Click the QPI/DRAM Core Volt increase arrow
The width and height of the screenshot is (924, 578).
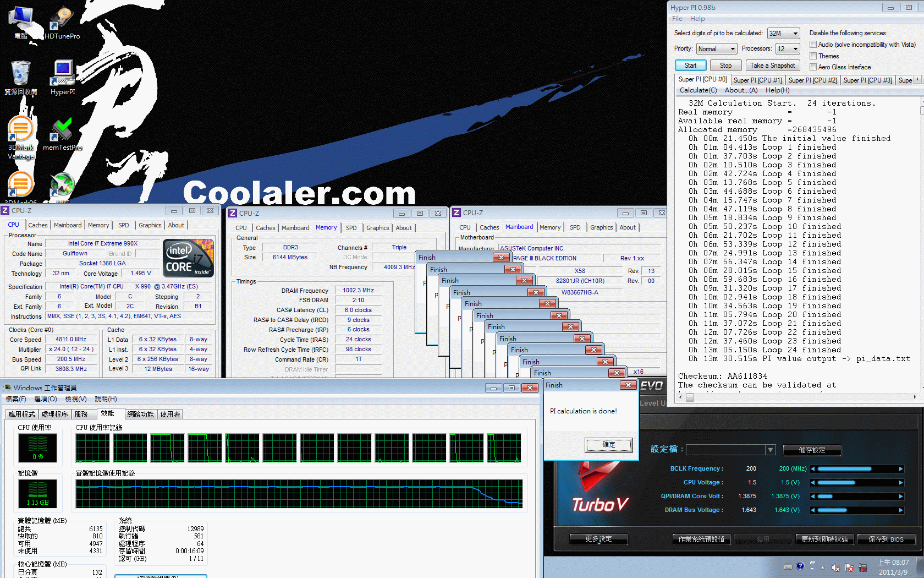901,497
